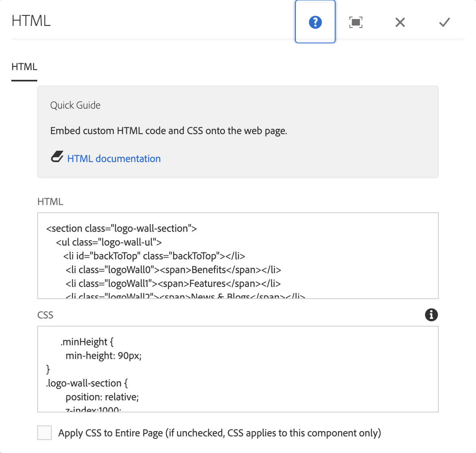Click the Quick Guide heading

click(75, 105)
